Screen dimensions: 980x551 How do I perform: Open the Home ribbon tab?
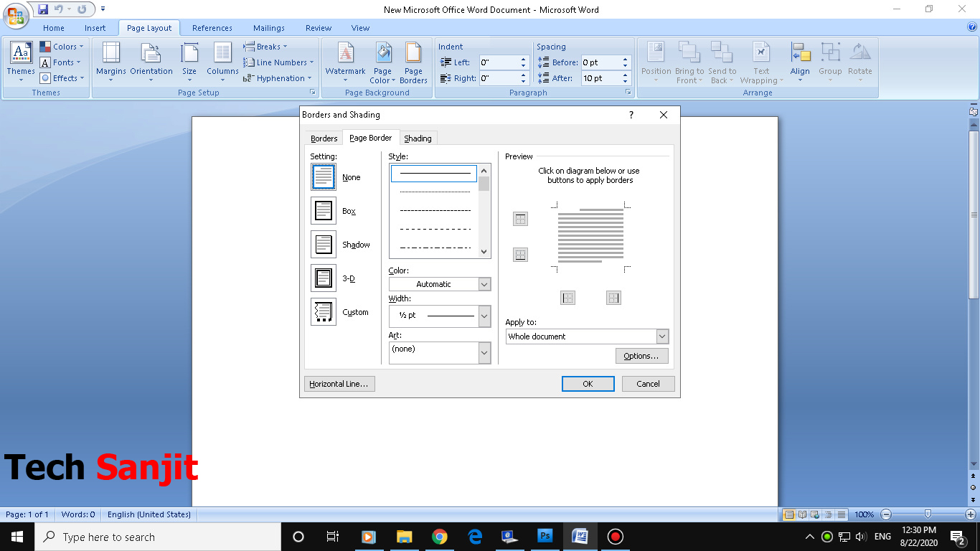pyautogui.click(x=54, y=28)
